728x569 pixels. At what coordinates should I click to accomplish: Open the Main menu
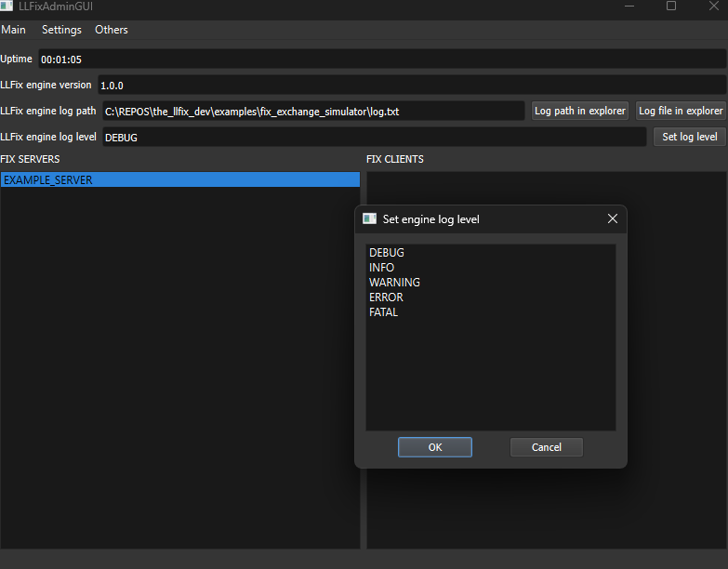click(14, 30)
